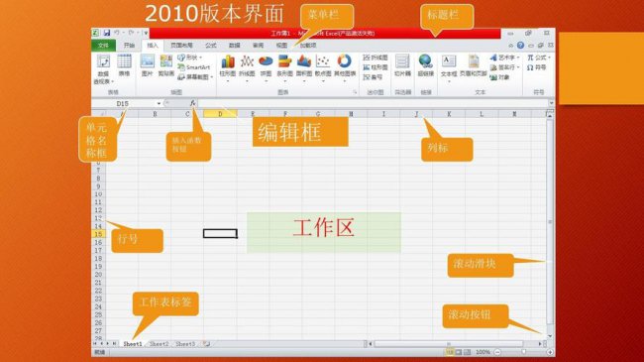Screen dimensions: 644x362
Task: Open the 数据透视表 dropdown arrow
Action: [x=113, y=82]
